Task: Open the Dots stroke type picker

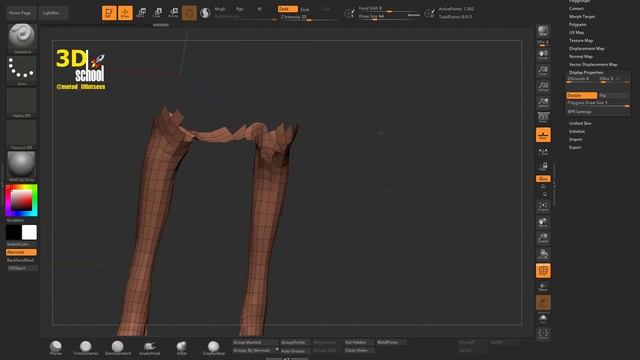Action: (22, 71)
